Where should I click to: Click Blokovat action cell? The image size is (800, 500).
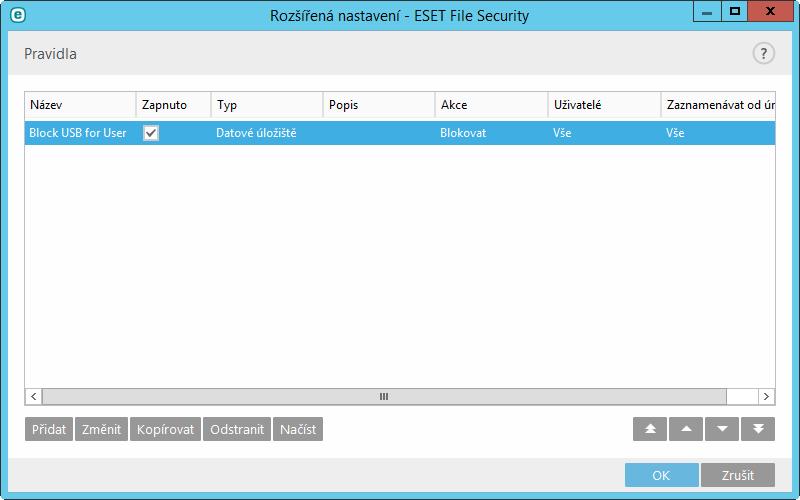click(463, 133)
